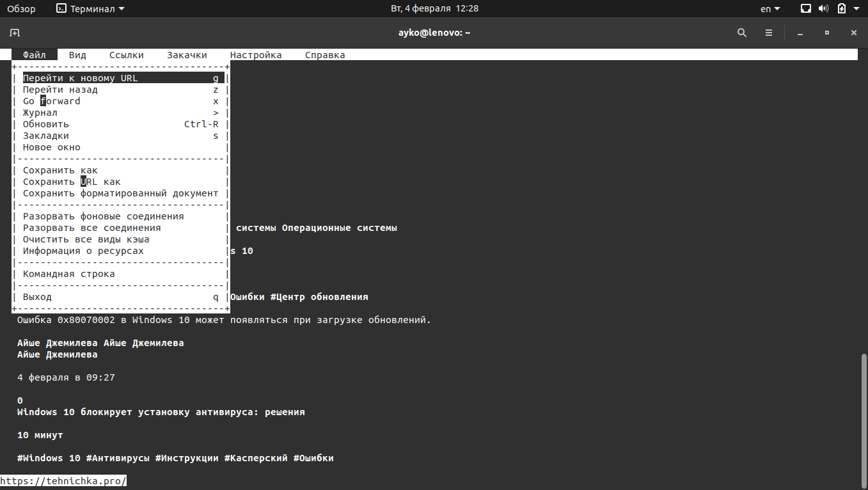Viewport: 868px width, 490px height.
Task: Click the volume speaker icon in top bar
Action: [823, 9]
